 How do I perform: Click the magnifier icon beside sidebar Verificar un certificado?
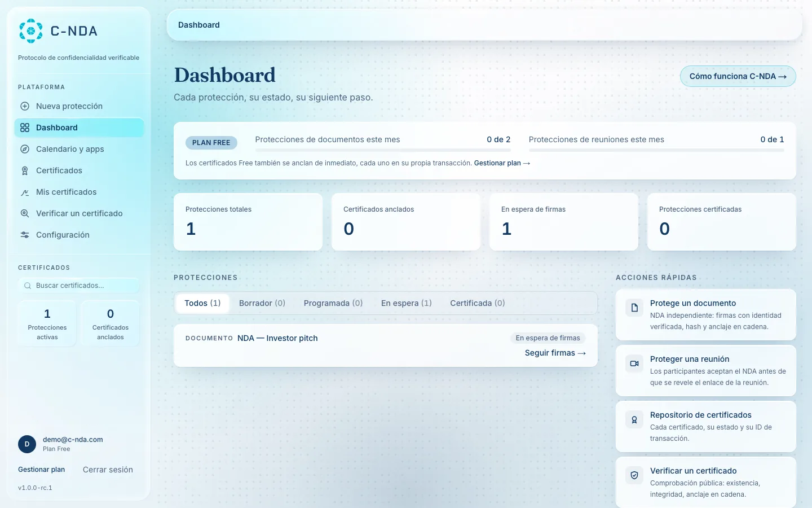coord(25,213)
